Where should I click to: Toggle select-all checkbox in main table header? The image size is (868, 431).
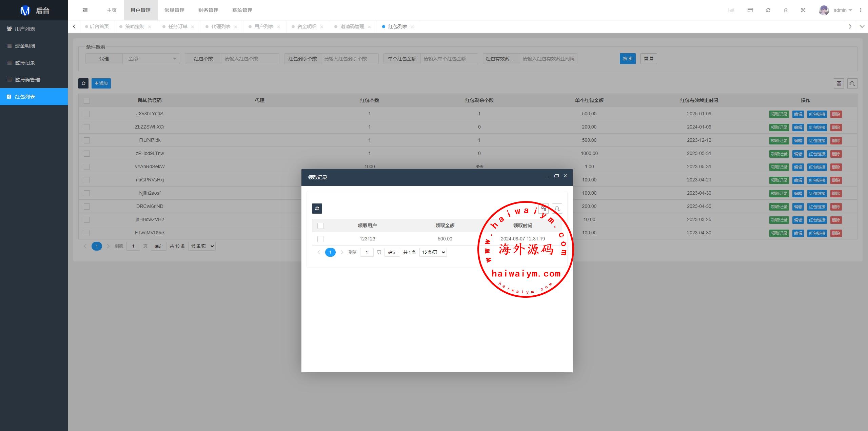click(x=87, y=101)
